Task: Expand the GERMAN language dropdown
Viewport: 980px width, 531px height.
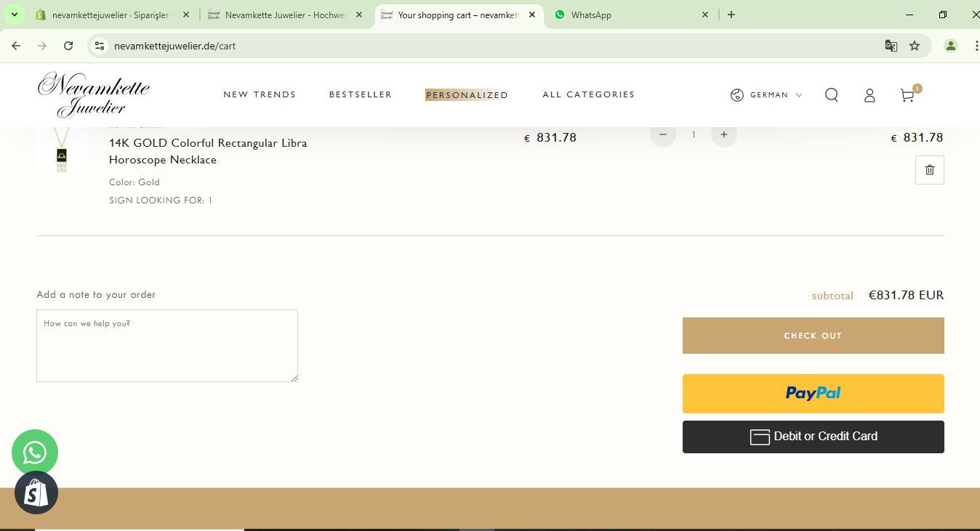Action: click(x=776, y=95)
